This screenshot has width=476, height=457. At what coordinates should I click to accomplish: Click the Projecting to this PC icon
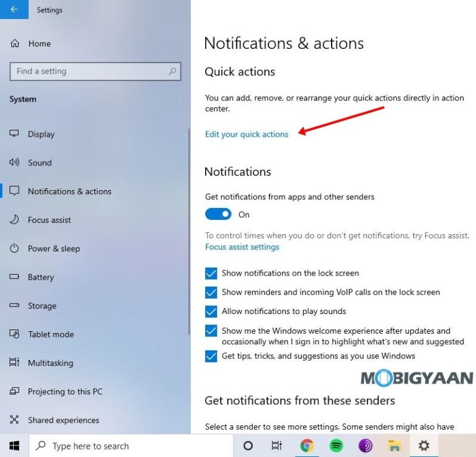click(x=14, y=391)
